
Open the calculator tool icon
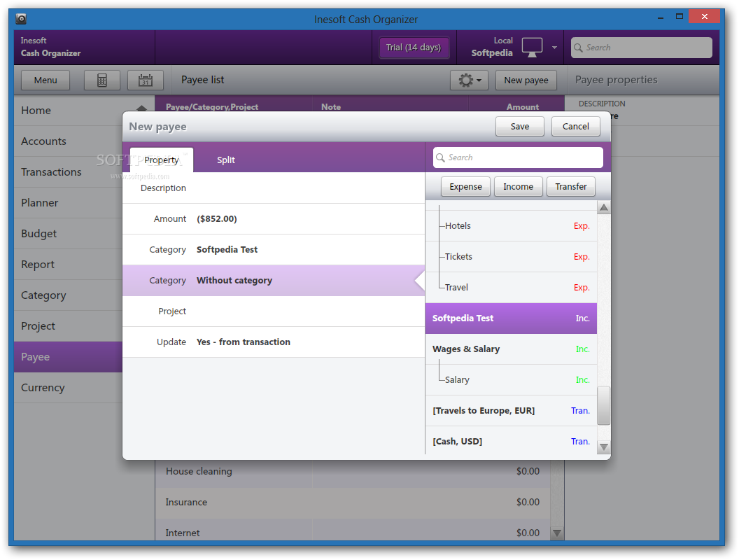(x=101, y=80)
